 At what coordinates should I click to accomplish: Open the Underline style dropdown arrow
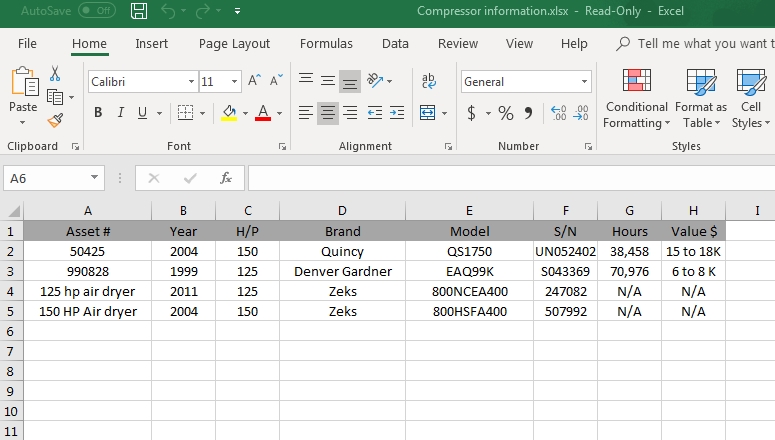pos(159,113)
